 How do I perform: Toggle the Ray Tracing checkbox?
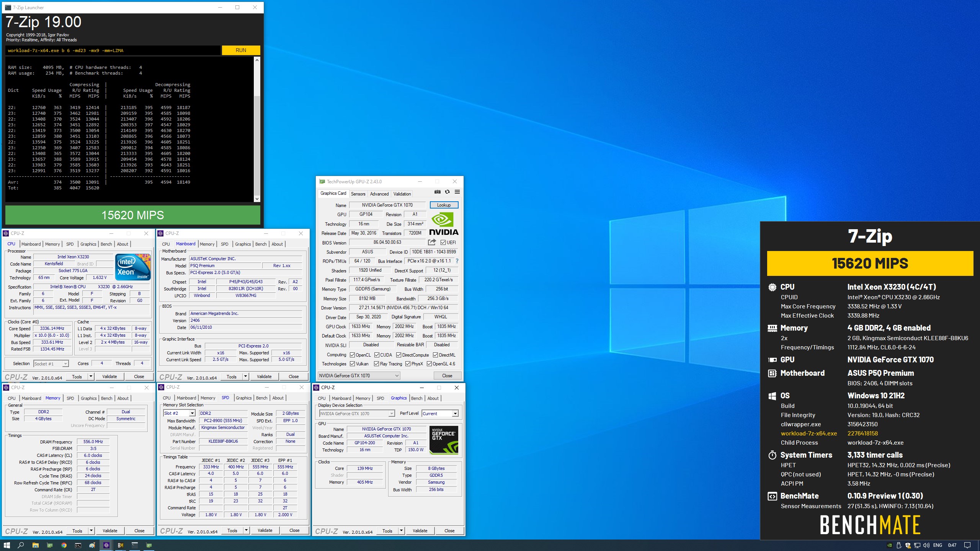coord(376,364)
